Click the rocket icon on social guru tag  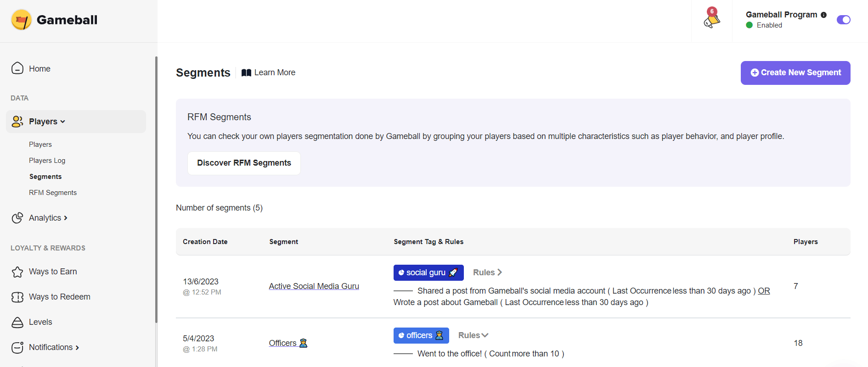[453, 272]
